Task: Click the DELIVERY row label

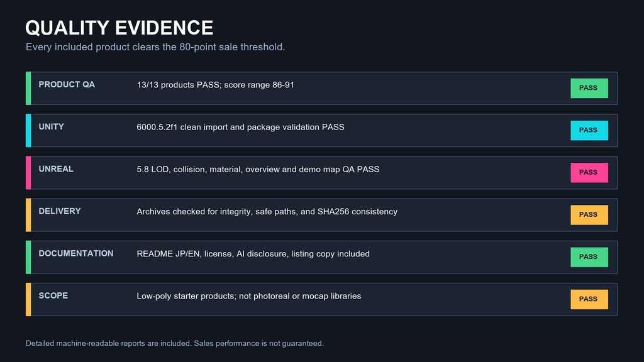Action: pyautogui.click(x=60, y=211)
